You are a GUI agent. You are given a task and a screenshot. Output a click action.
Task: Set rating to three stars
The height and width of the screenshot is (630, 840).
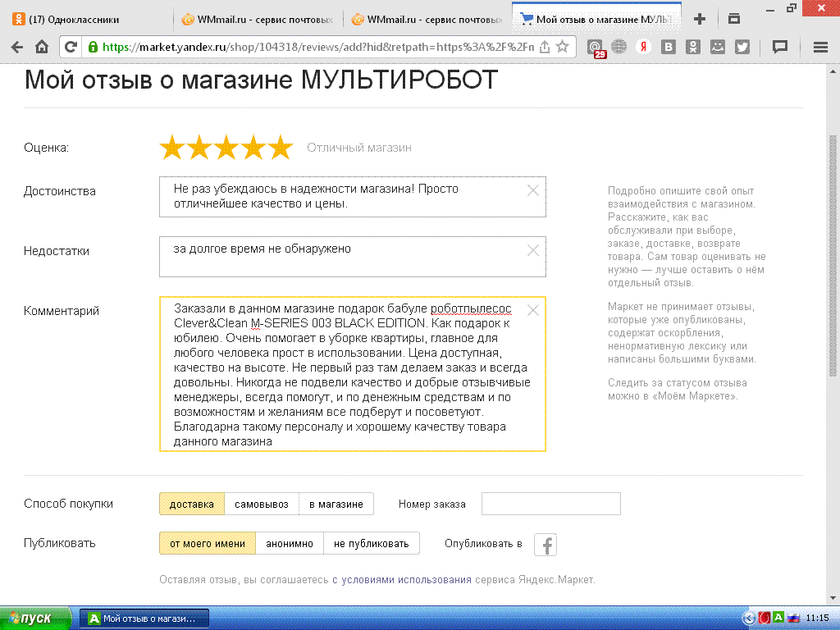226,148
